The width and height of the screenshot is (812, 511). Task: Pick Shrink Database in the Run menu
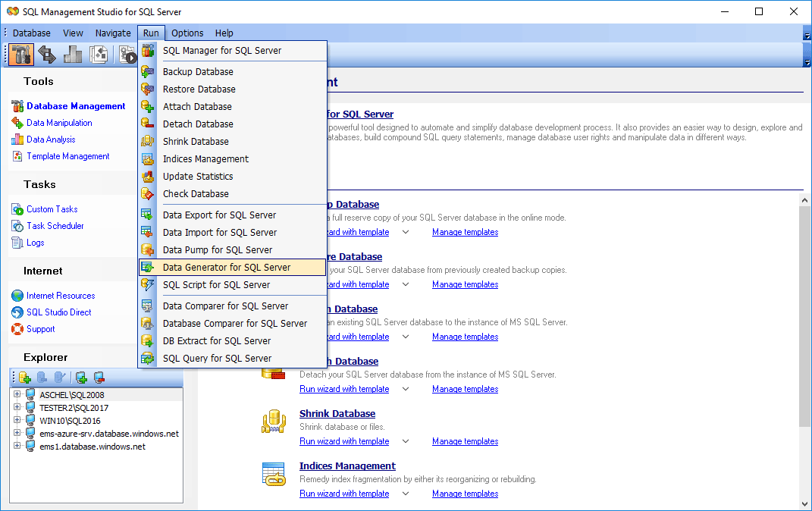coord(233,141)
